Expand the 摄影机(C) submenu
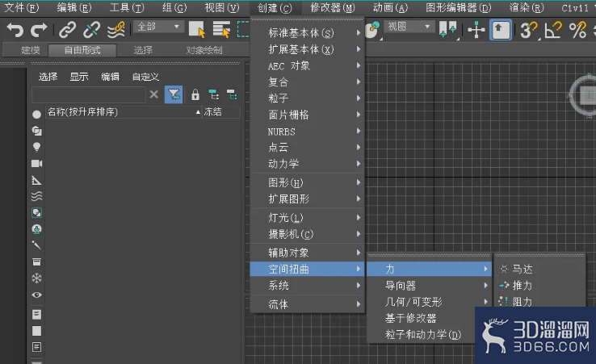Screen dimensions: 596x364 308,234
